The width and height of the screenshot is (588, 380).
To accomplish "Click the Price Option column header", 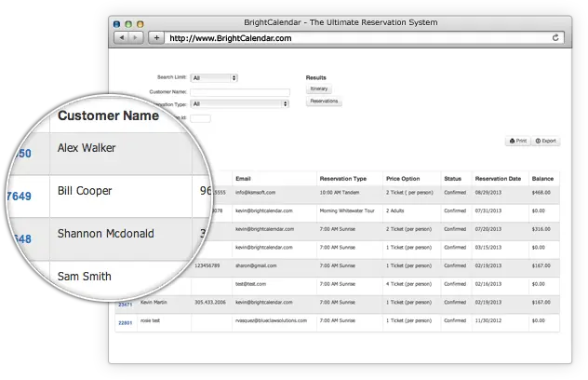I will (403, 178).
